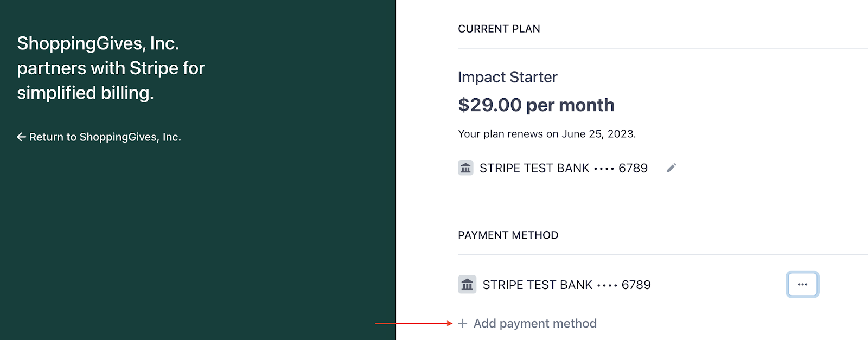Click the simplified billing line of the headline
Image resolution: width=868 pixels, height=340 pixels.
click(85, 93)
